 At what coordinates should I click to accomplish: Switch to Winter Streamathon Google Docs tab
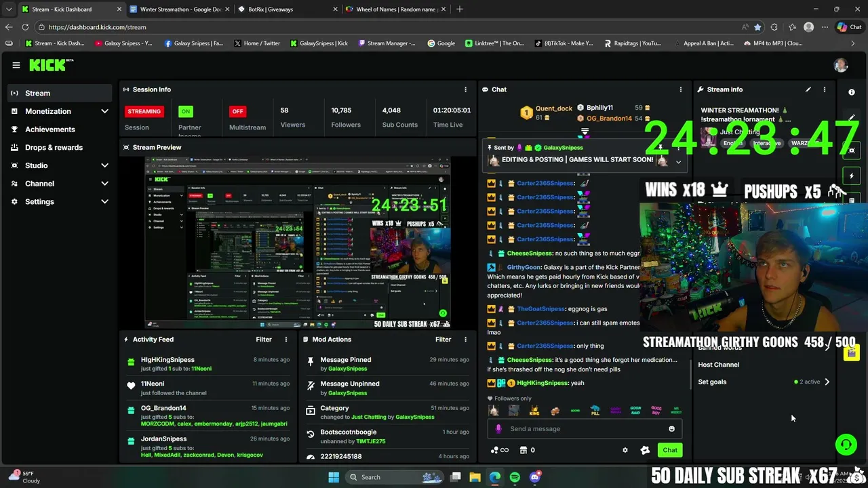coord(180,9)
